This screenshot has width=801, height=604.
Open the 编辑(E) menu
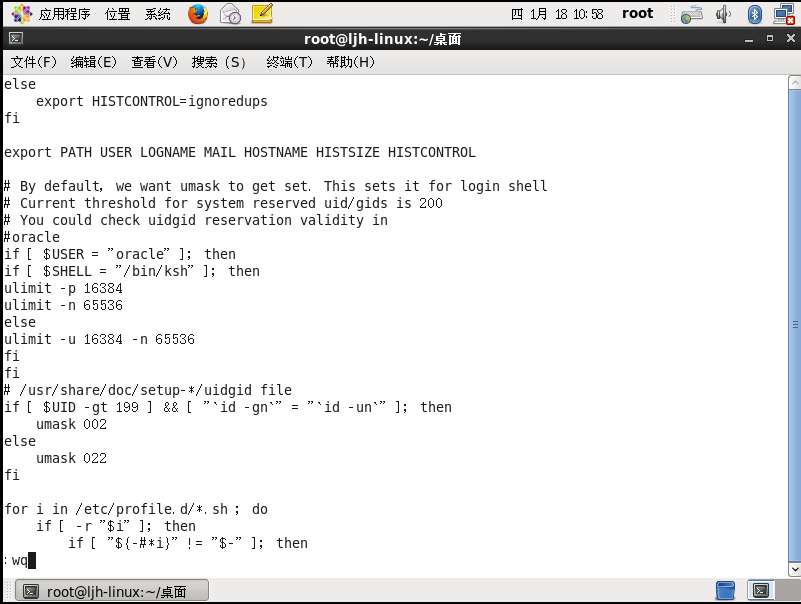coord(93,62)
